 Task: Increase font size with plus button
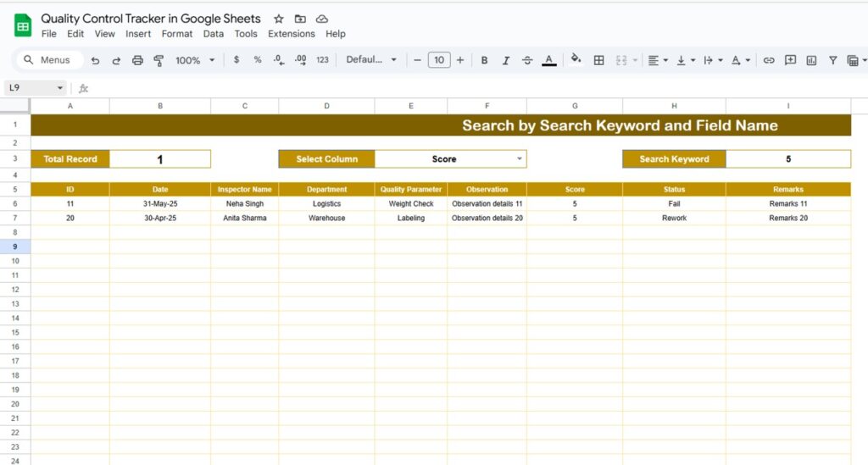460,60
